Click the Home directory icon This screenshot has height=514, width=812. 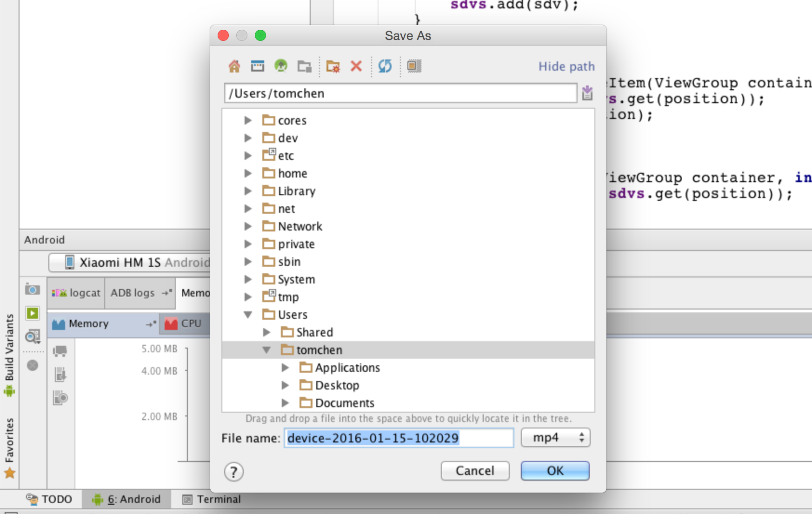pyautogui.click(x=234, y=66)
